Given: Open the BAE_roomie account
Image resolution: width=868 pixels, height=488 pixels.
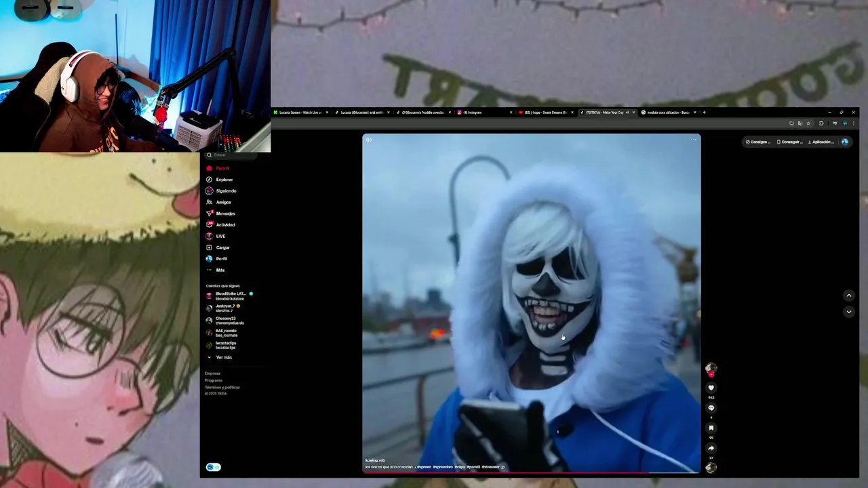Looking at the screenshot, I should click(x=222, y=333).
